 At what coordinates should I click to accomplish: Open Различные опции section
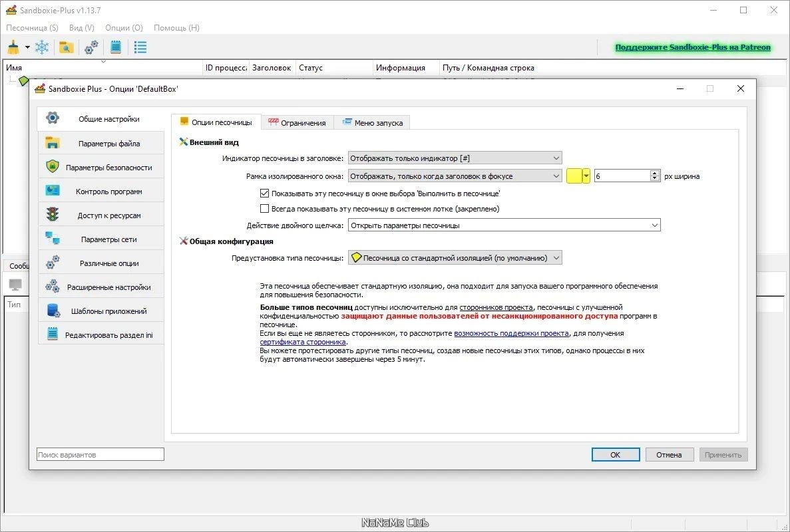click(100, 263)
